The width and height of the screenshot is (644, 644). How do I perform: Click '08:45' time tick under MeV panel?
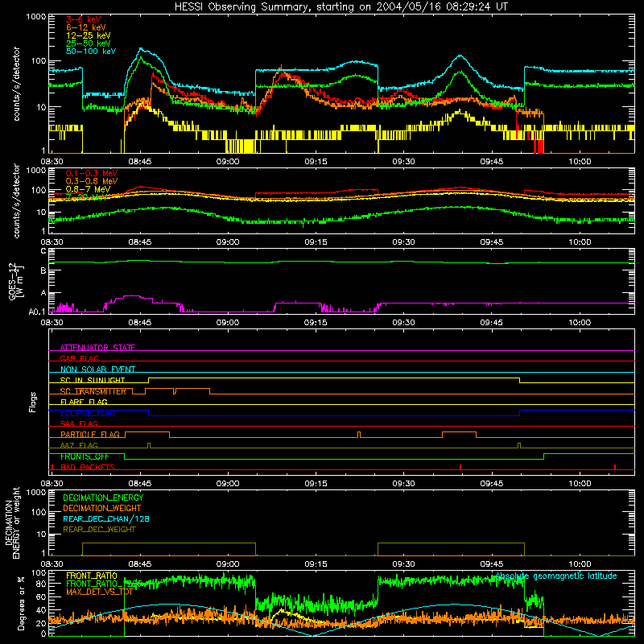139,242
